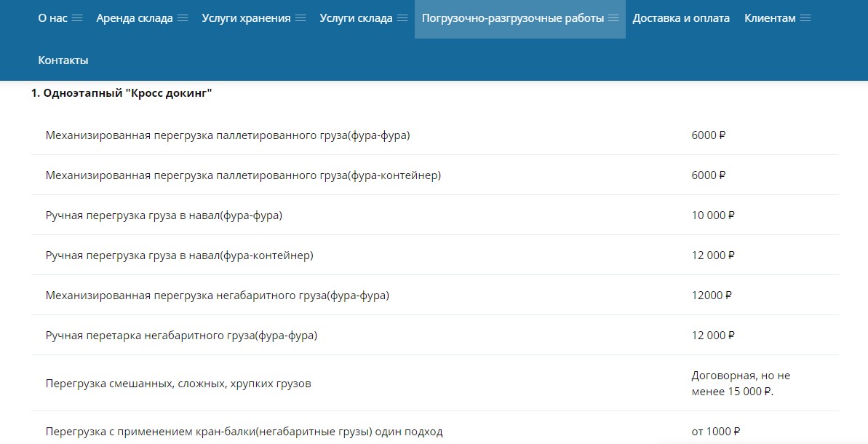Click the 10 000 ₽ price

713,215
